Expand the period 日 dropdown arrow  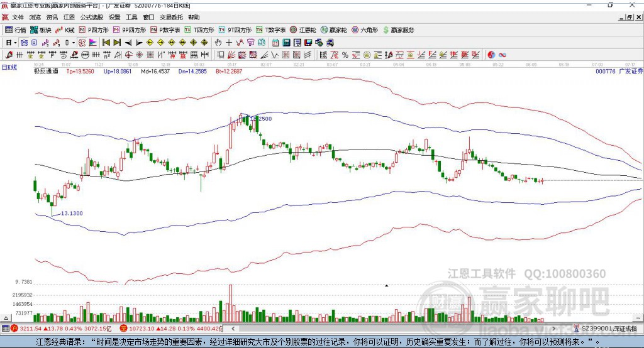[15, 43]
